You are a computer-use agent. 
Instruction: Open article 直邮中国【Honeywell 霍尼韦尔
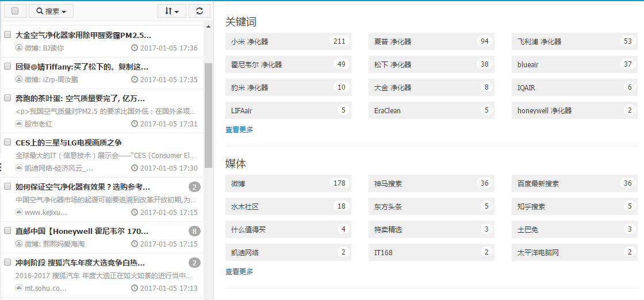coord(82,232)
